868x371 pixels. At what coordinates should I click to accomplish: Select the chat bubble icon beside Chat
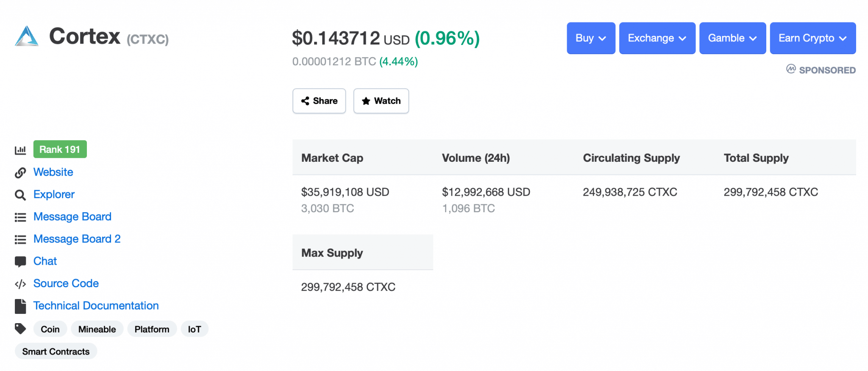(20, 261)
